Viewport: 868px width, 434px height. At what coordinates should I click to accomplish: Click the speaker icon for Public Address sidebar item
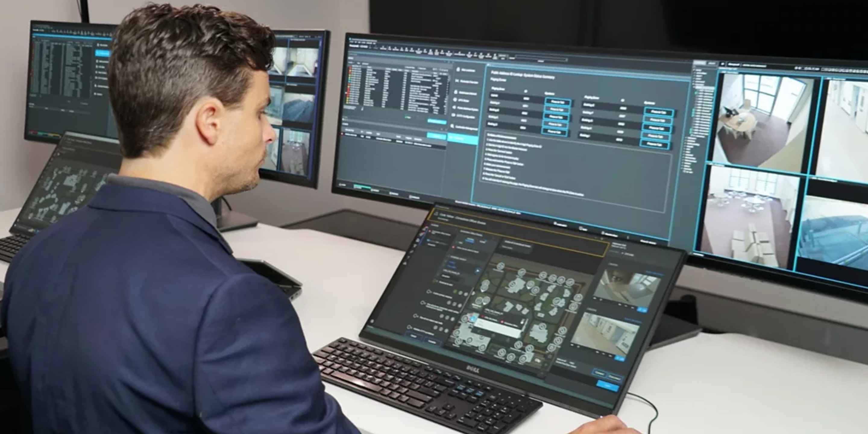[x=454, y=108]
